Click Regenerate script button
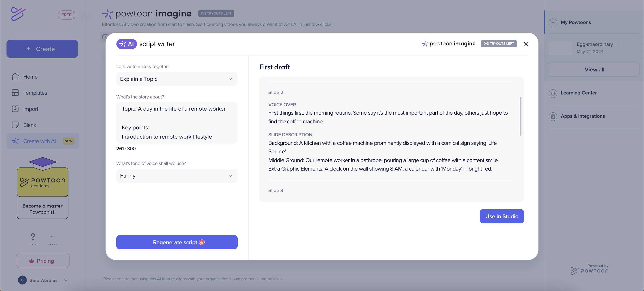Screen dimensions: 644x291 177,242
